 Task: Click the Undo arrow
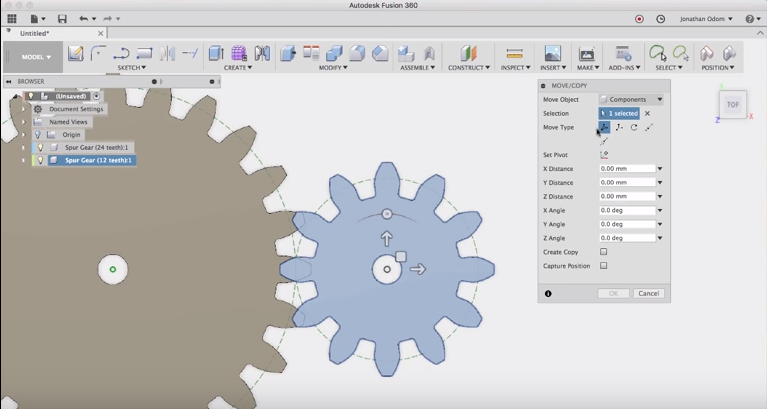coord(84,19)
